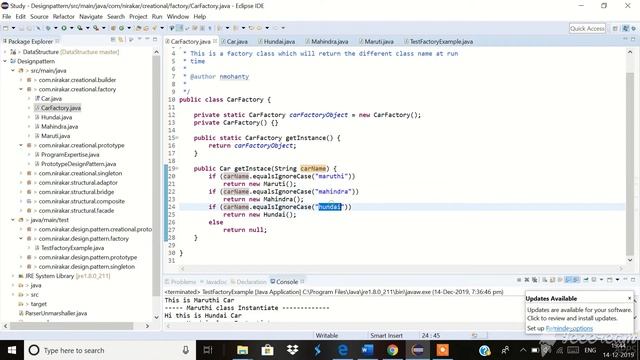Select Mahindra.java in Package Explorer

60,127
